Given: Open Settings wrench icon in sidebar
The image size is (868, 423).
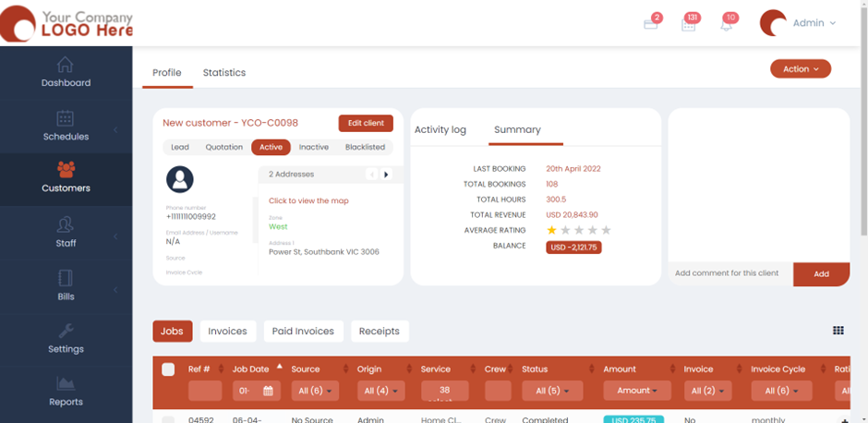Looking at the screenshot, I should [65, 331].
